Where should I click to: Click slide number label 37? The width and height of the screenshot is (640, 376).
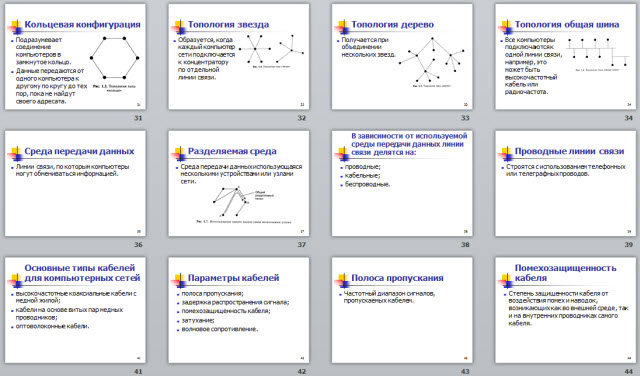301,245
